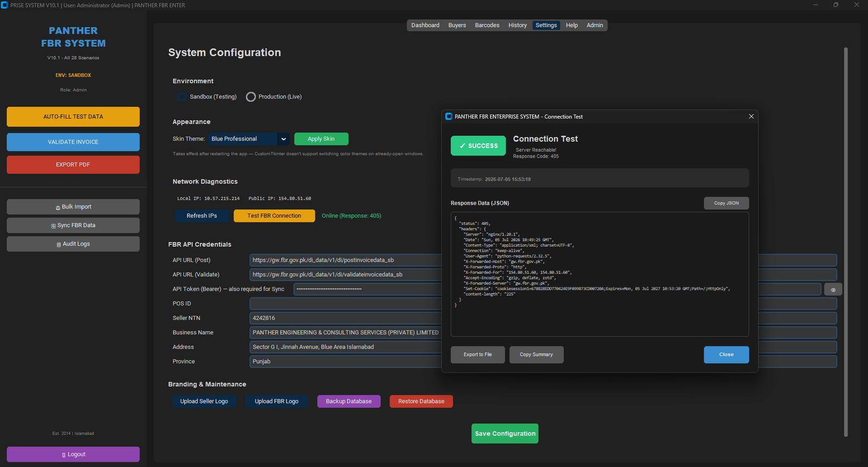
Task: Open Audit Logs from sidebar
Action: 73,244
